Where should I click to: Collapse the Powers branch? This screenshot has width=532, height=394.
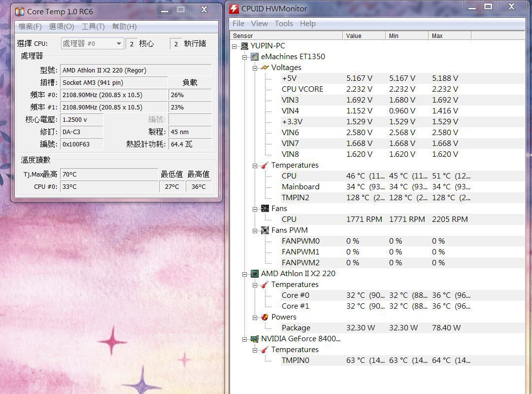pyautogui.click(x=255, y=318)
